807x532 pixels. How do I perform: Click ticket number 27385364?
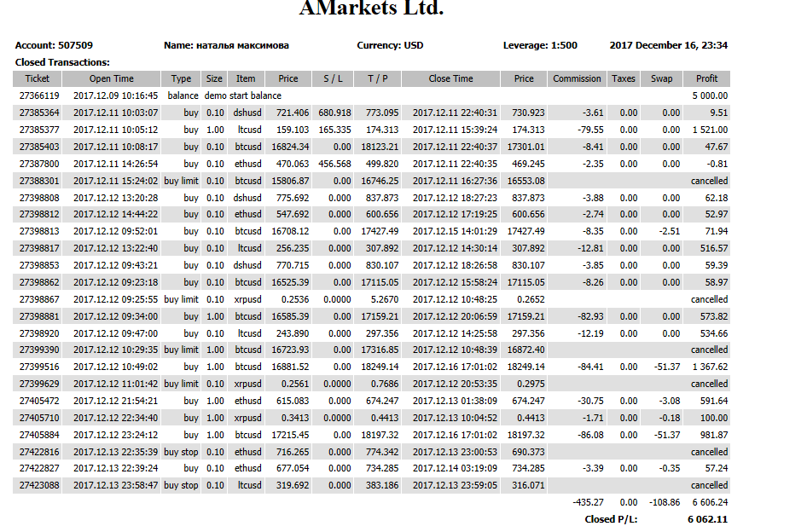pos(39,113)
